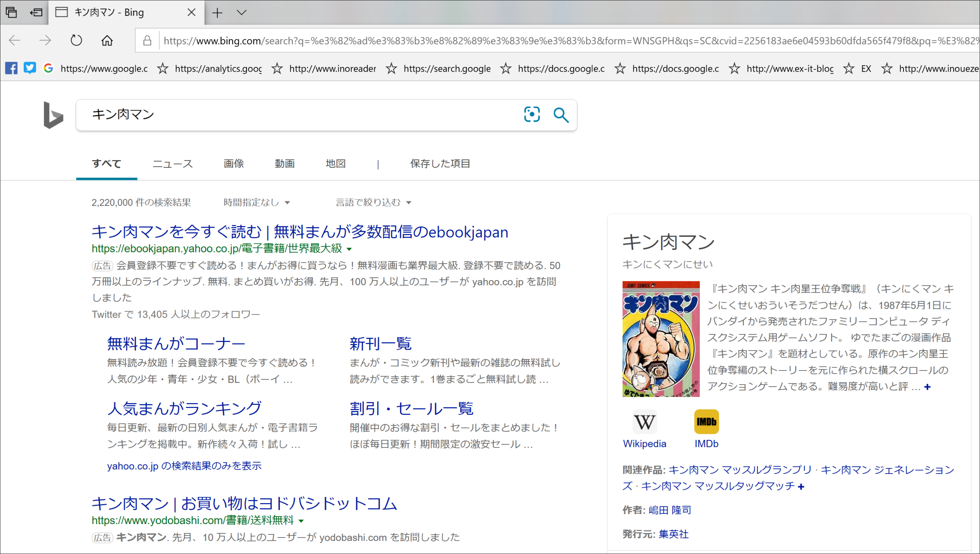Switch to the ニュース tab
This screenshot has width=980, height=554.
click(173, 164)
